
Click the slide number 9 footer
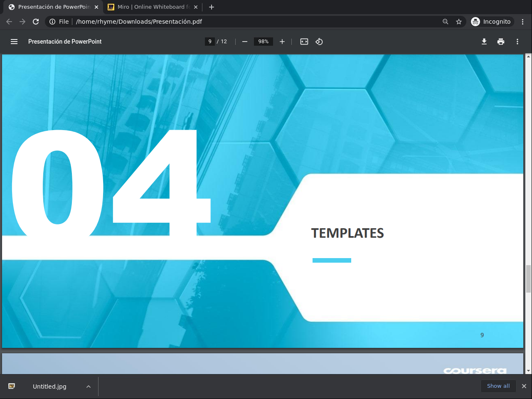pyautogui.click(x=482, y=335)
